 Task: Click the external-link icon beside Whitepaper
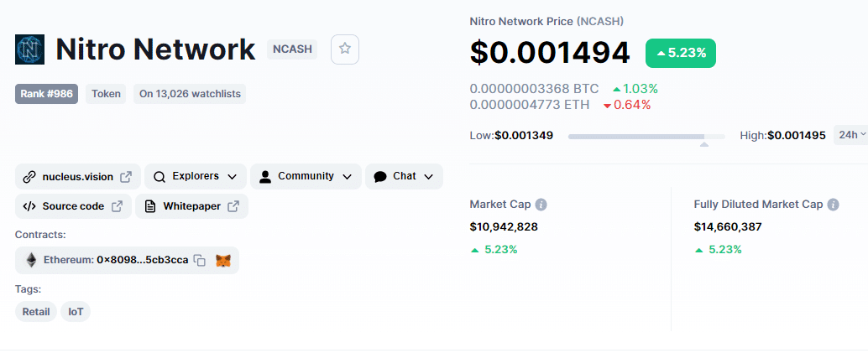point(233,206)
